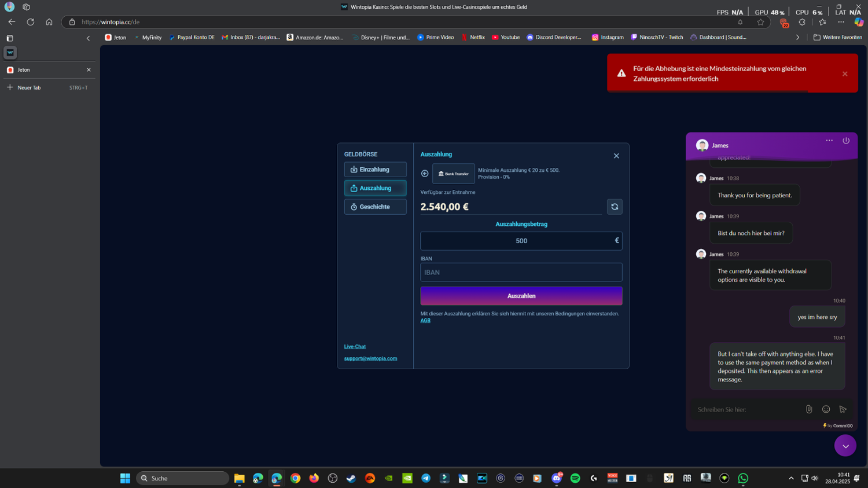Viewport: 868px width, 488px height.
Task: Open the AGB terms link
Action: (x=425, y=321)
